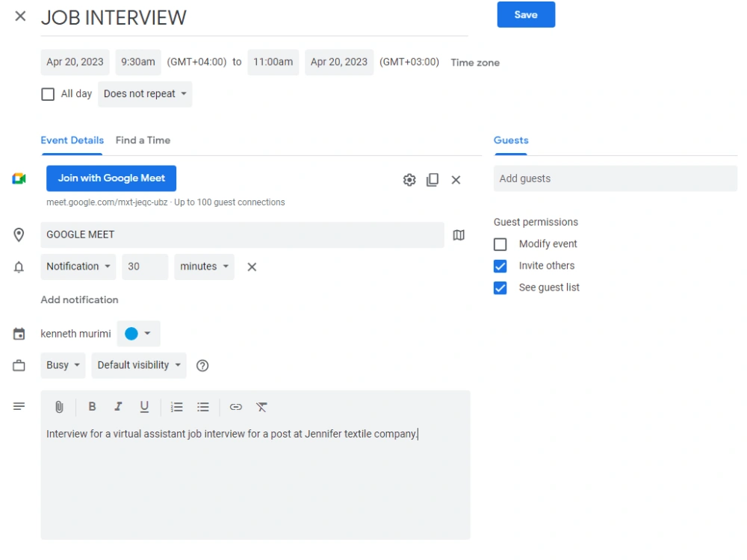Open the start time 9:30am picker
The height and width of the screenshot is (560, 747).
coord(138,63)
